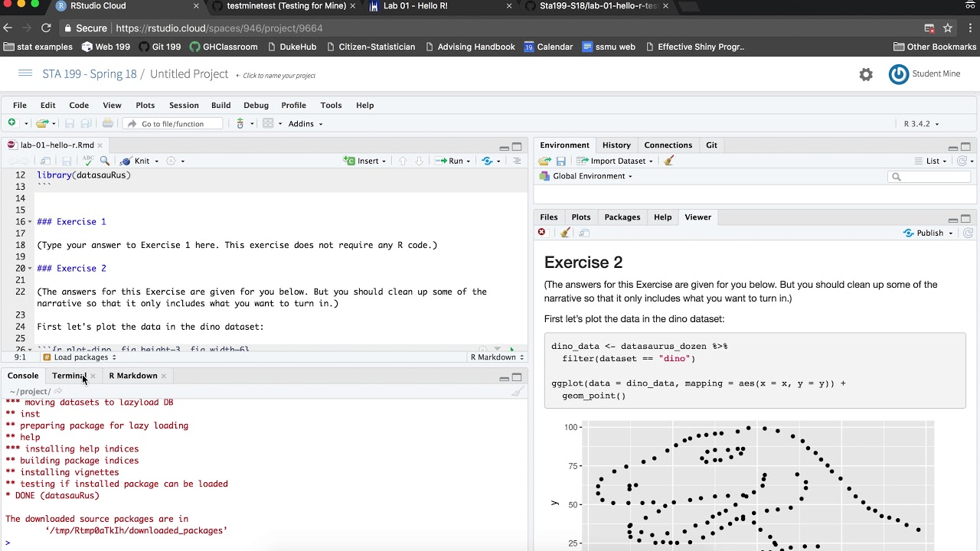This screenshot has width=980, height=551.
Task: Open the document settings gear in editor toolbar
Action: click(171, 161)
